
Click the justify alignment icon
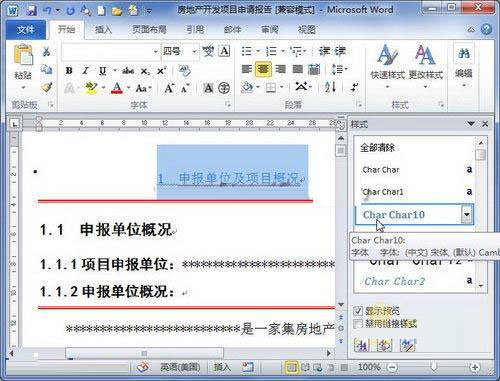pyautogui.click(x=297, y=69)
